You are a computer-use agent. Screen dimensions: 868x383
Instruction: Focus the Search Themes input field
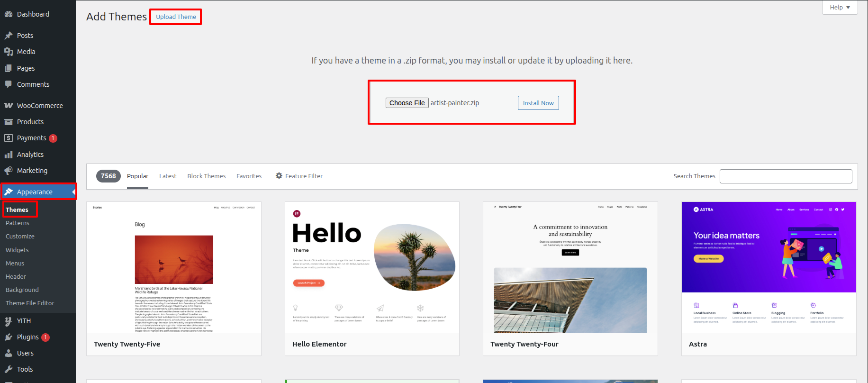tap(786, 176)
